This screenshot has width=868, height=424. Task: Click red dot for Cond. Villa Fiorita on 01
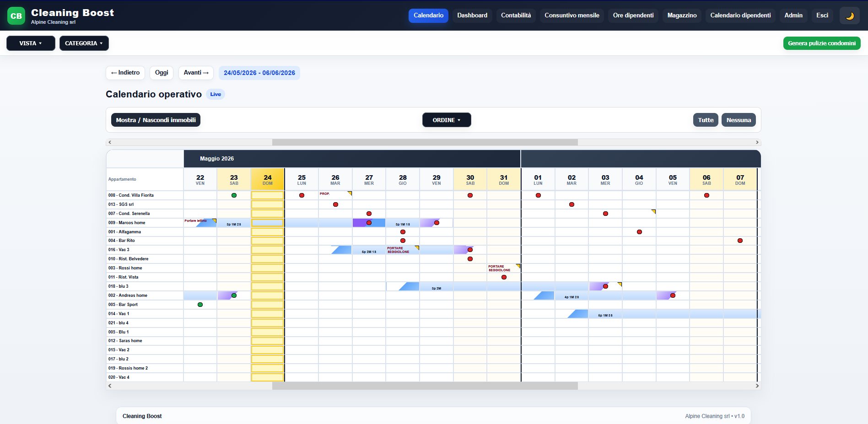click(538, 195)
